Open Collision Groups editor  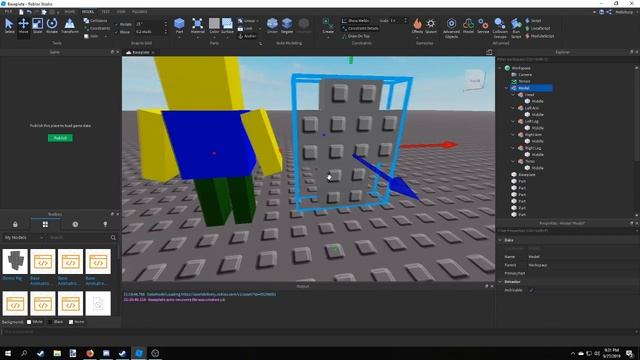point(500,28)
